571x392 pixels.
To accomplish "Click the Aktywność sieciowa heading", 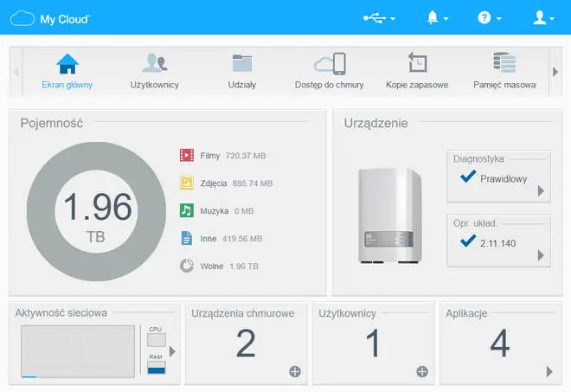I will (x=61, y=313).
